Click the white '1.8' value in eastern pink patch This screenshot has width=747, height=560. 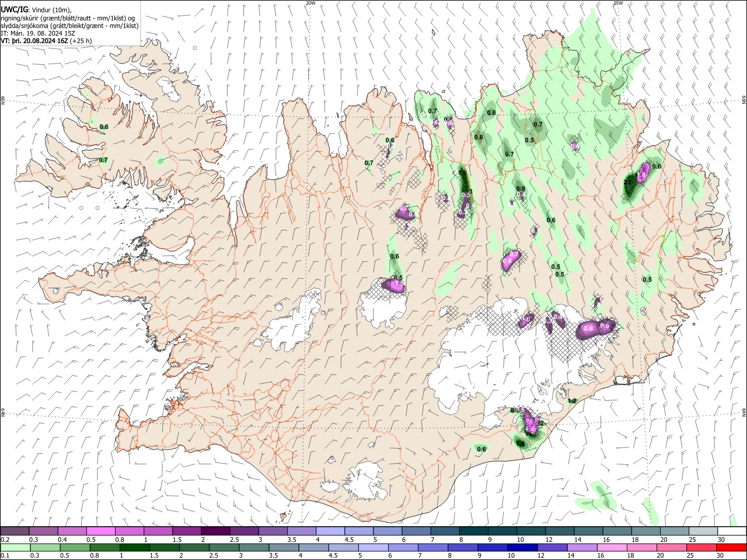point(641,174)
